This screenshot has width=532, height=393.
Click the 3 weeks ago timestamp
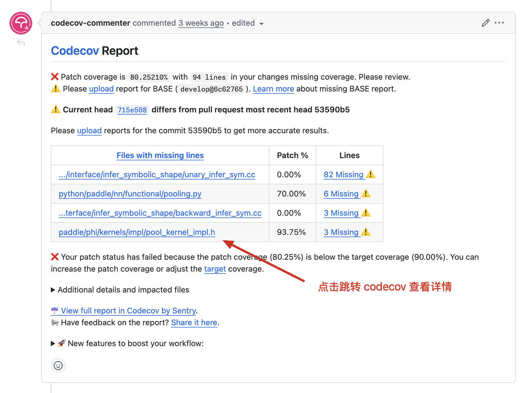tap(201, 23)
